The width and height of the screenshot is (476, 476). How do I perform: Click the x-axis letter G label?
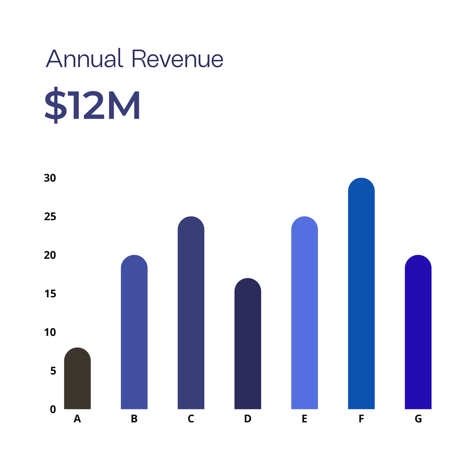point(418,419)
